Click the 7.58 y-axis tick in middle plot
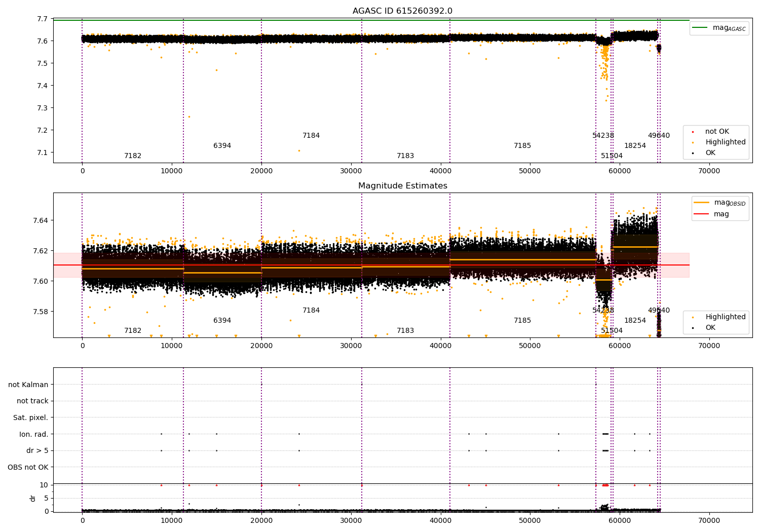This screenshot has width=760, height=532. (41, 312)
